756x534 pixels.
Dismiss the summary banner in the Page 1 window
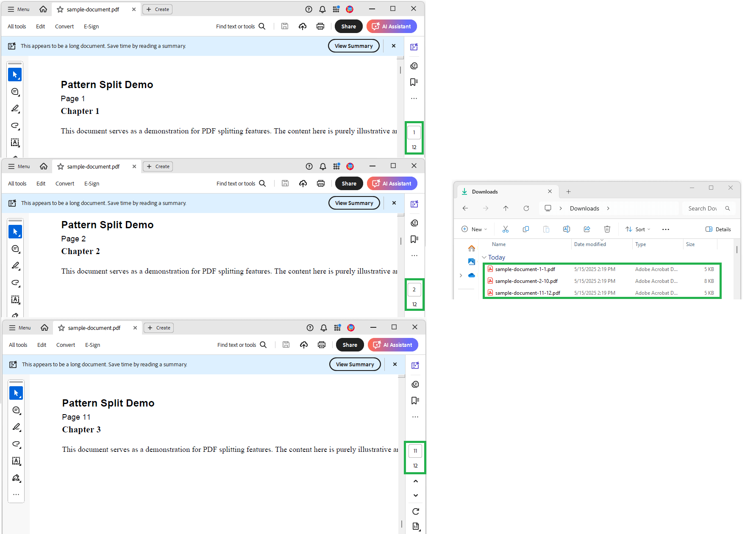click(394, 46)
